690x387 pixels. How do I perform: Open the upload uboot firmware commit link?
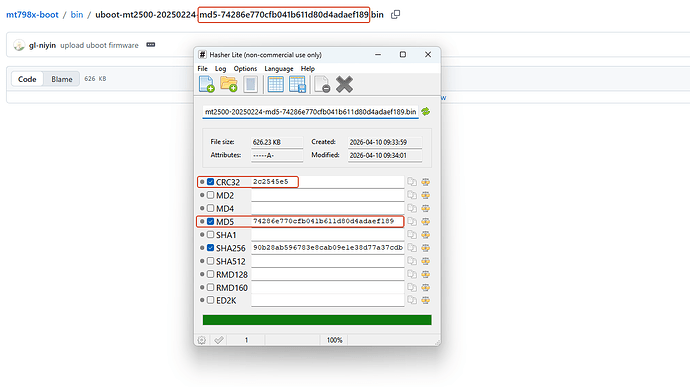point(99,45)
